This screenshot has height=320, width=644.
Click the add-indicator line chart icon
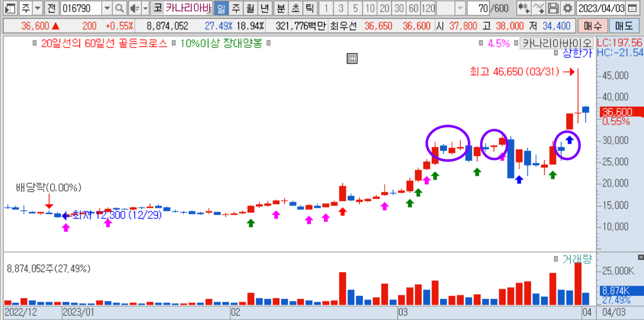click(x=539, y=8)
